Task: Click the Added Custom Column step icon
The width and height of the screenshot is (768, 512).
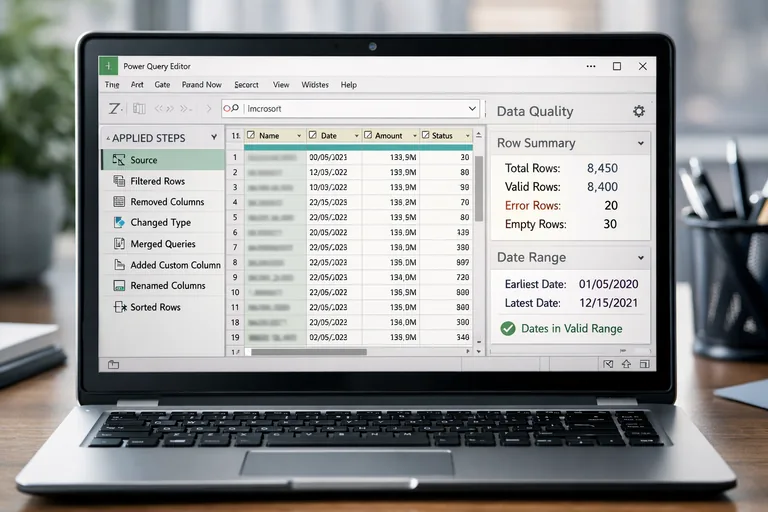Action: point(120,265)
